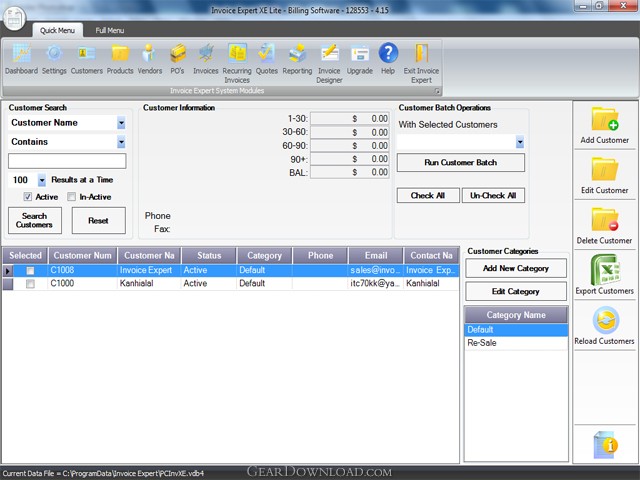Click the info document icon

click(x=605, y=444)
